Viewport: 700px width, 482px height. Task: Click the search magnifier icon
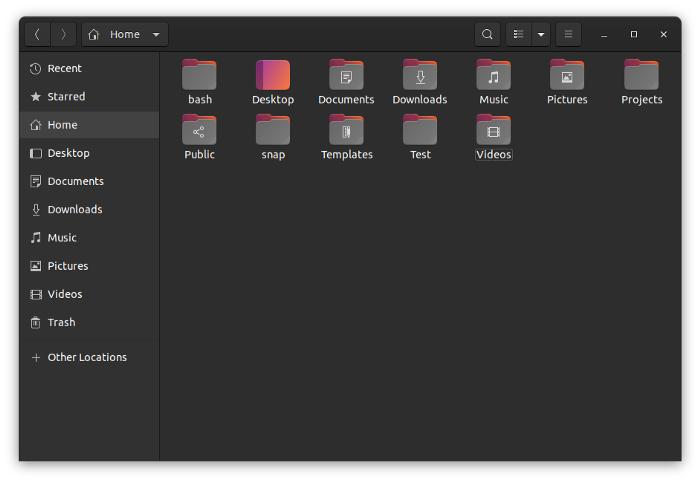[x=487, y=34]
